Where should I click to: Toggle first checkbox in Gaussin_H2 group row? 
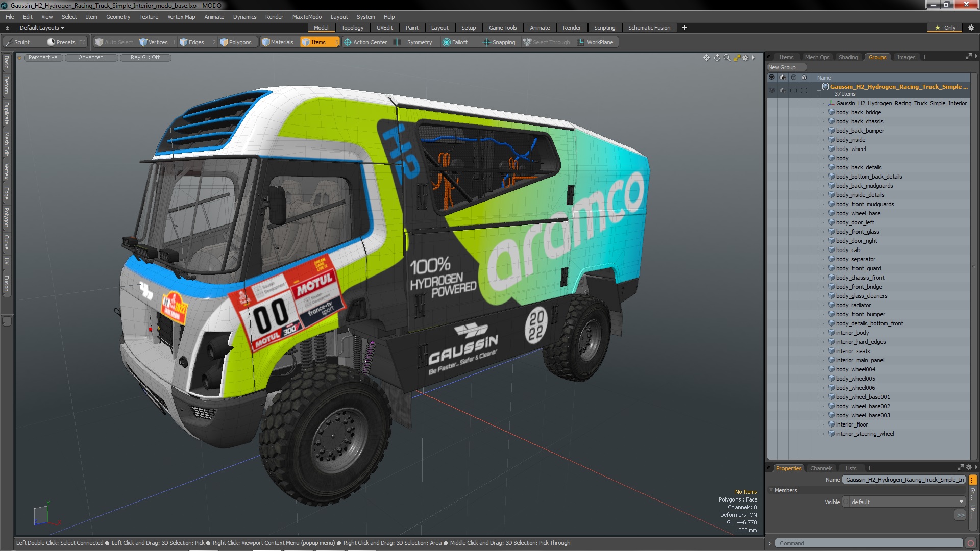click(x=793, y=90)
